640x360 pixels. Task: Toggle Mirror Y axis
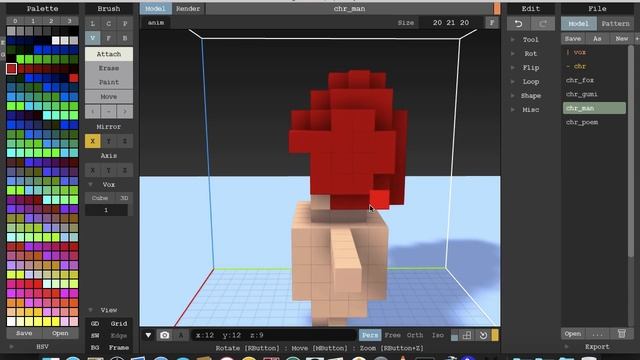[109, 141]
